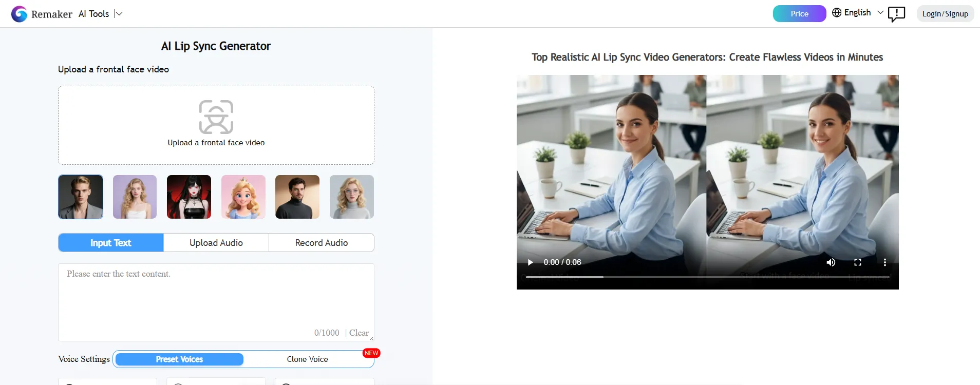Switch to the Record Audio tab
Viewport: 980px width, 385px height.
tap(322, 243)
